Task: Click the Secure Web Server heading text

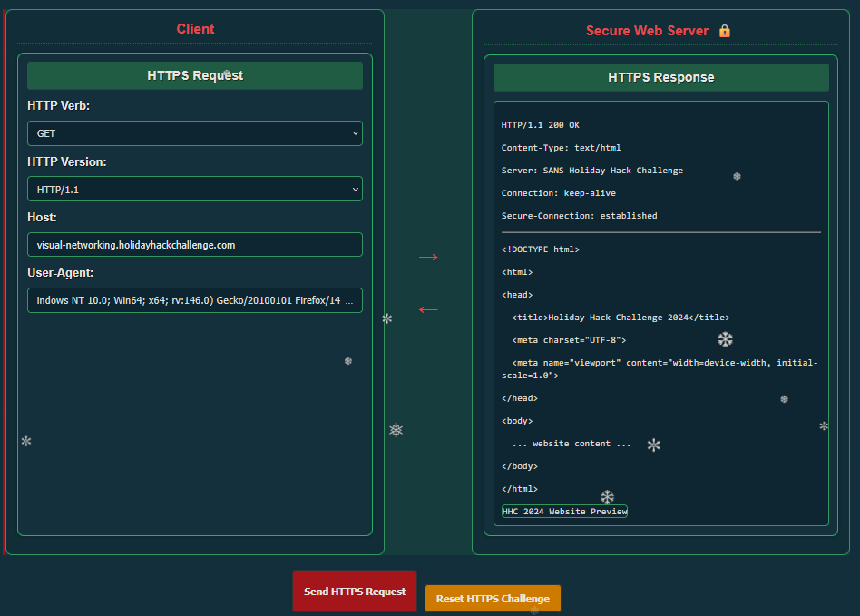Action: point(647,31)
